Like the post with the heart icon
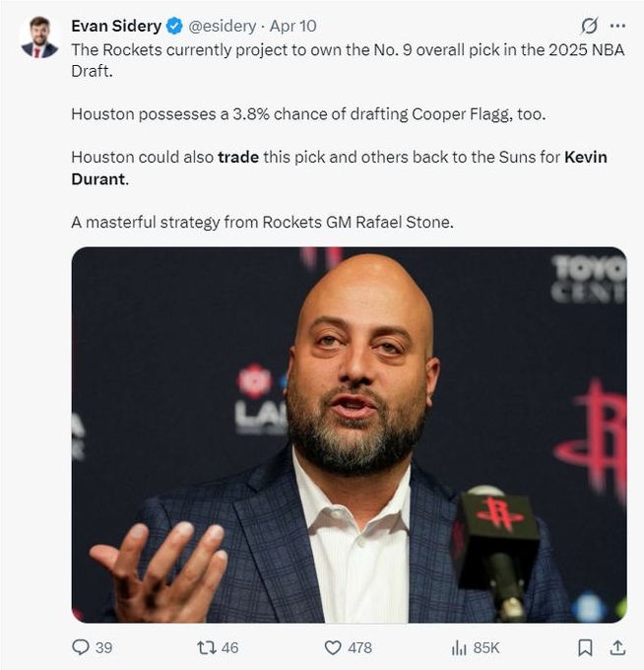This screenshot has height=670, width=644. (333, 647)
